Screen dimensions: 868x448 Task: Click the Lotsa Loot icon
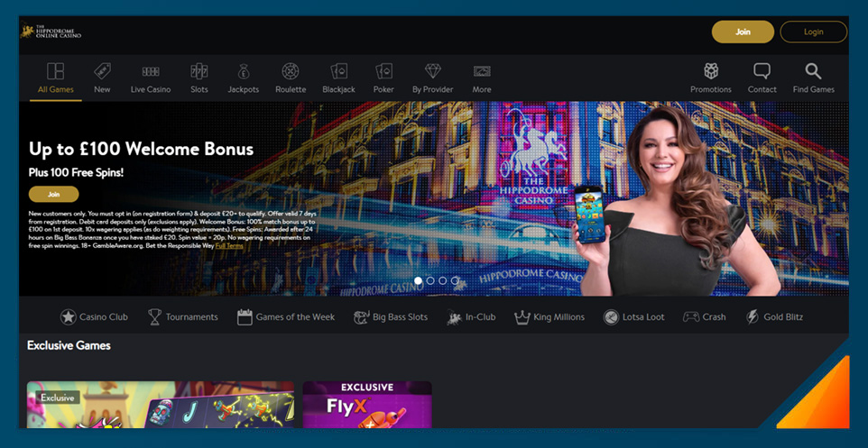tap(611, 317)
